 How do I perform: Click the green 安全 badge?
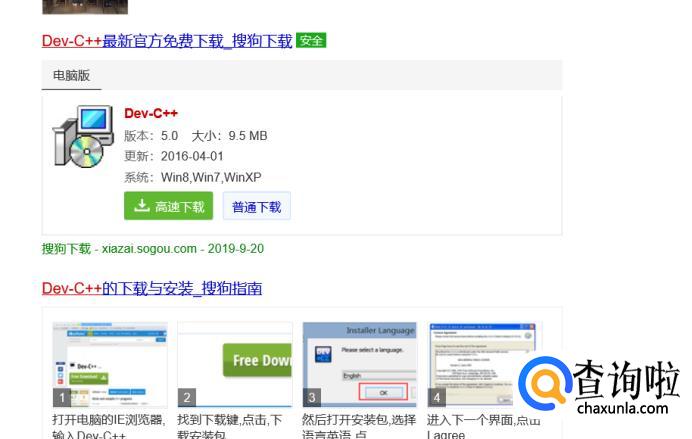(311, 41)
